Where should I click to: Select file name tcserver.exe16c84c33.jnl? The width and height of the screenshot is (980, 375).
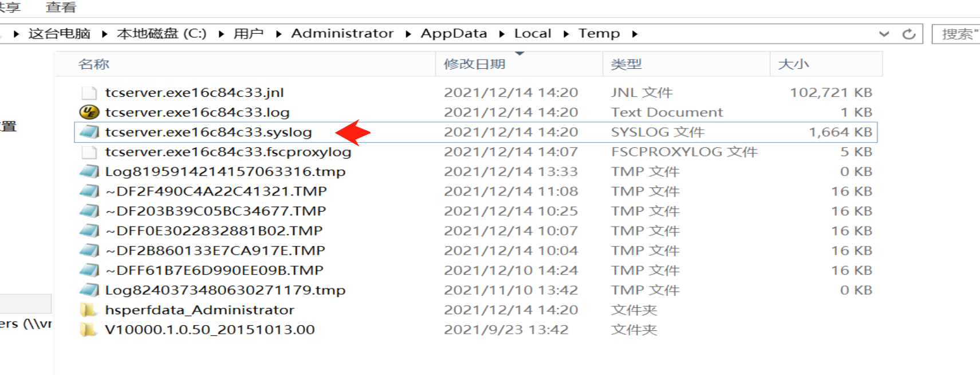point(195,92)
